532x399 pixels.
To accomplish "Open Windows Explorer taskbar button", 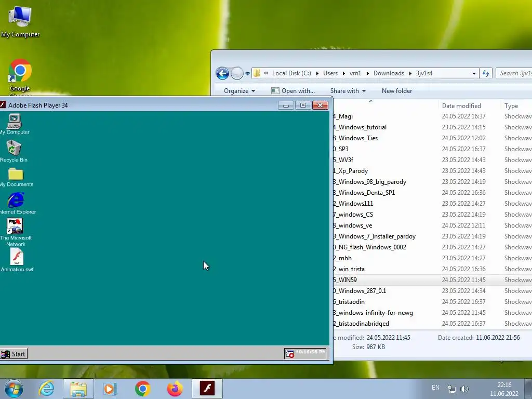I will pos(78,389).
